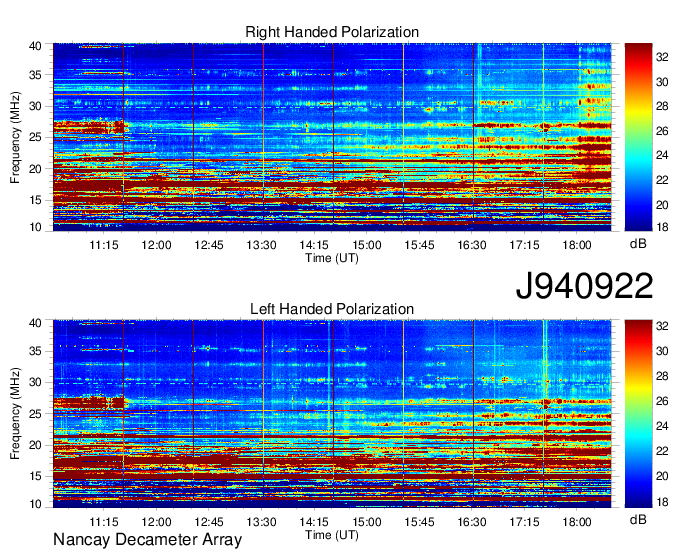Click the 13:30 time tick on Left Handed plot
The image size is (680, 552).
pos(262,522)
